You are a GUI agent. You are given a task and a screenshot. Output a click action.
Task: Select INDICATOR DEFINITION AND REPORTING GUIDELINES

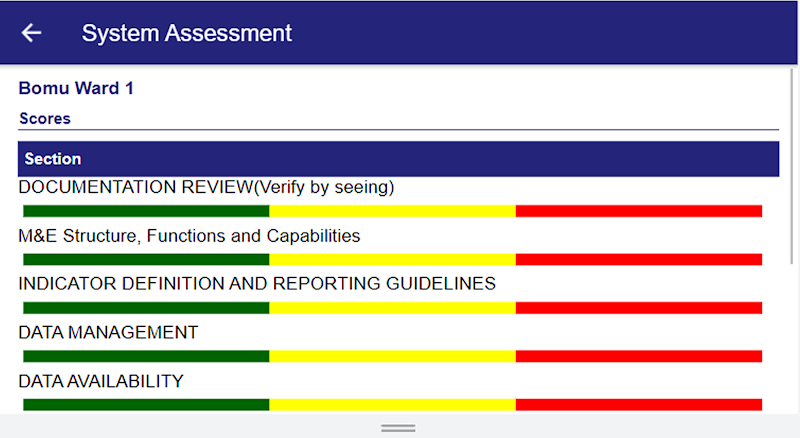[x=257, y=284]
